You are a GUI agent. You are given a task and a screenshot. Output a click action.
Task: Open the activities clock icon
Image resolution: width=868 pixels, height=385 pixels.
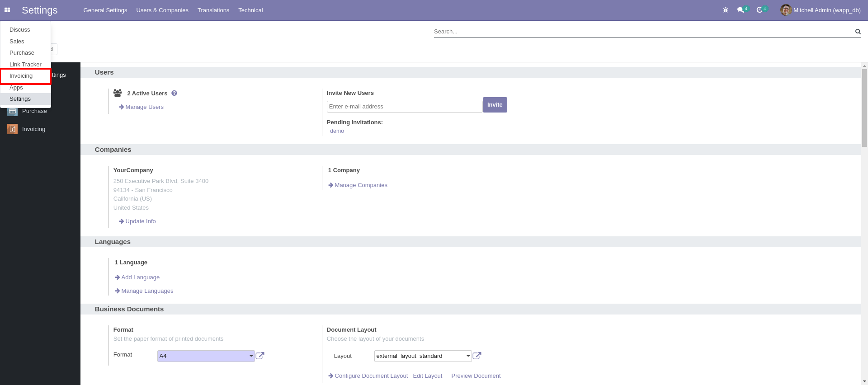[x=759, y=10]
